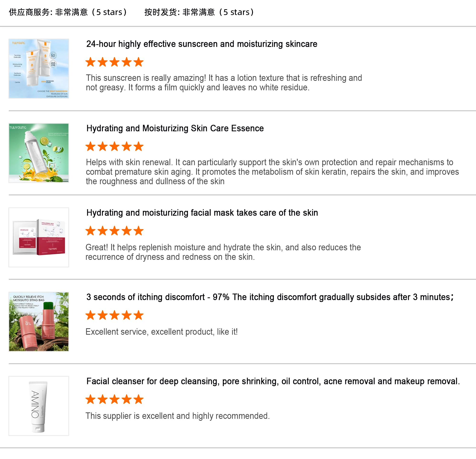Screen dimensions: 476x459
Task: Click the cleanser review's star rating
Action: click(x=115, y=399)
